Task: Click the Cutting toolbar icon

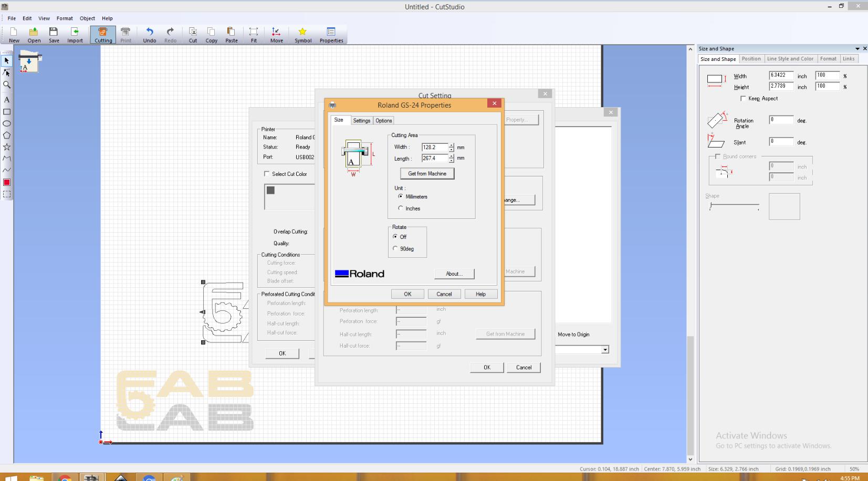Action: point(103,35)
